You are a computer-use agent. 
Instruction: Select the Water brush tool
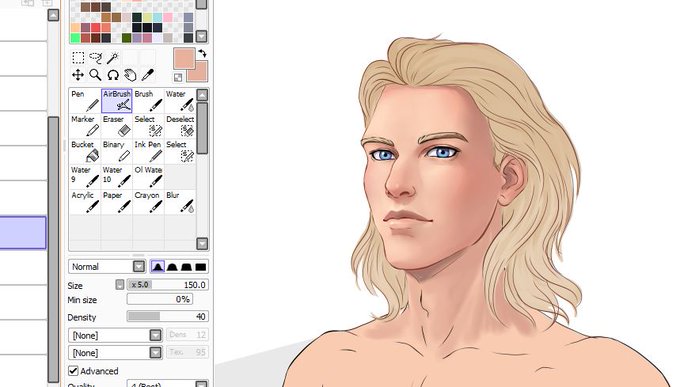pyautogui.click(x=180, y=101)
